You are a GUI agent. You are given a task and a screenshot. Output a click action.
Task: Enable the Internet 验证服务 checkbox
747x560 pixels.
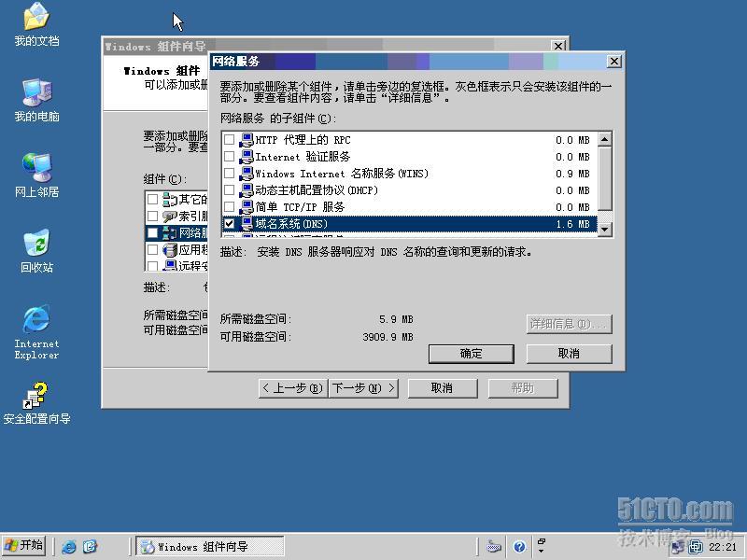(229, 156)
